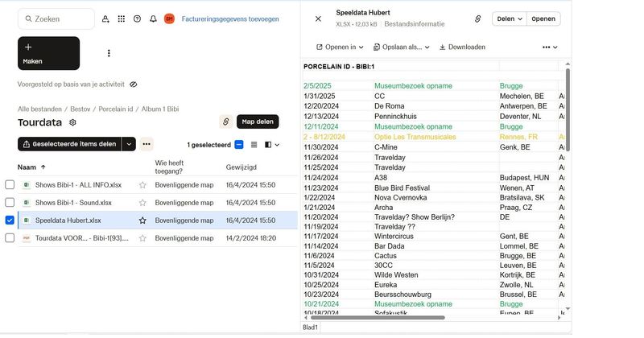Uncheck the Speeldata Hubert.xlsx checkbox
Screen dimensions: 644x338
pos(10,220)
